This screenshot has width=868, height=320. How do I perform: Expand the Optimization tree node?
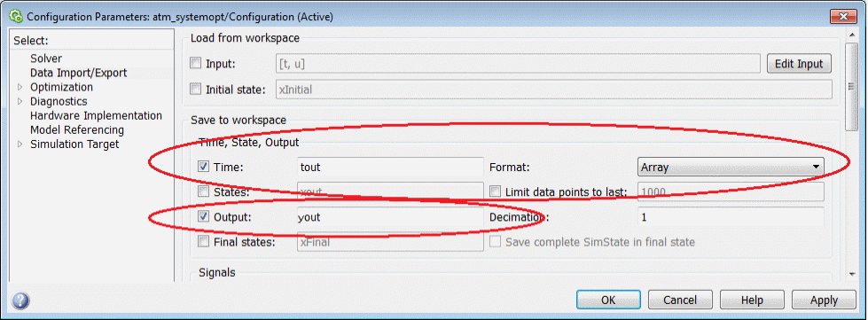click(20, 87)
